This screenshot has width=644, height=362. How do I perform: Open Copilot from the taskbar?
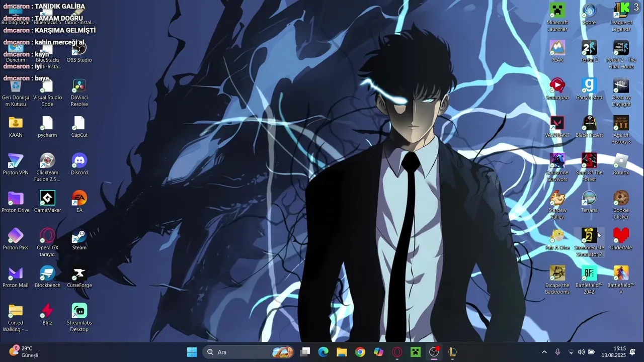tap(378, 352)
